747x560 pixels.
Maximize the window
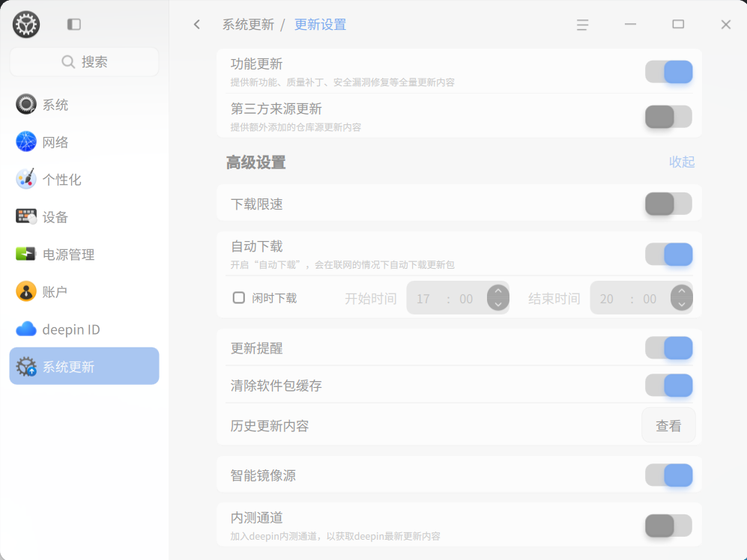678,24
